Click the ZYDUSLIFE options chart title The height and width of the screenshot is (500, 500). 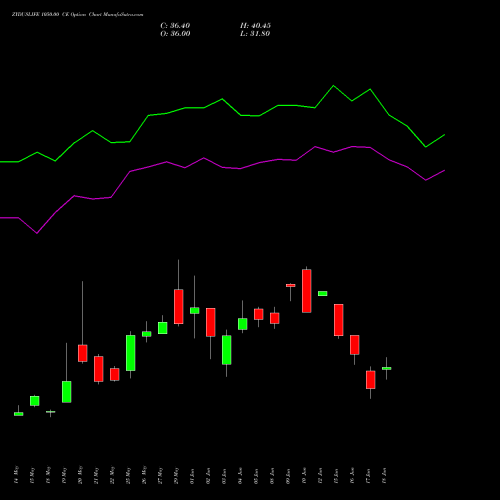(78, 15)
